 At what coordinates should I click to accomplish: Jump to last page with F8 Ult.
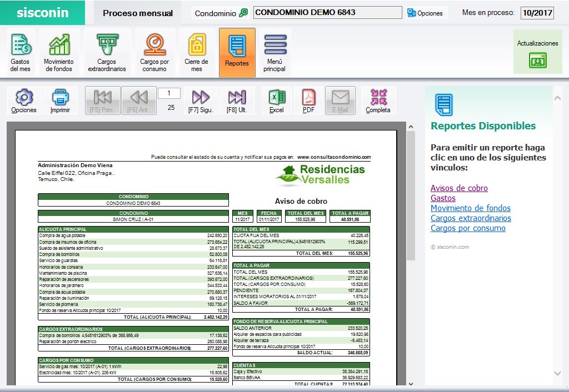click(x=237, y=100)
